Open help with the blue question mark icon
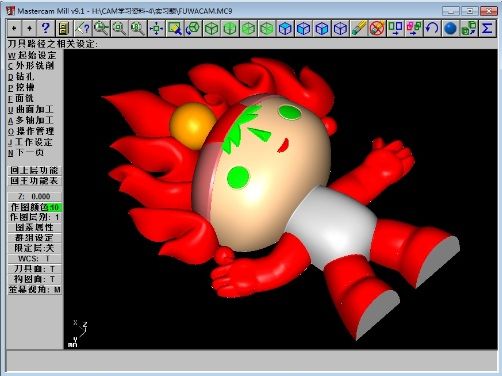This screenshot has height=376, width=502. point(45,28)
